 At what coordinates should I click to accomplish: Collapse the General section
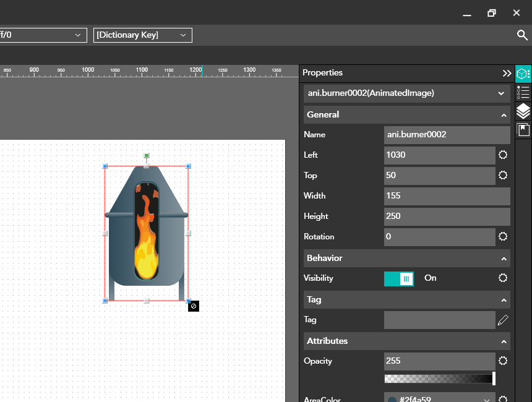(504, 115)
